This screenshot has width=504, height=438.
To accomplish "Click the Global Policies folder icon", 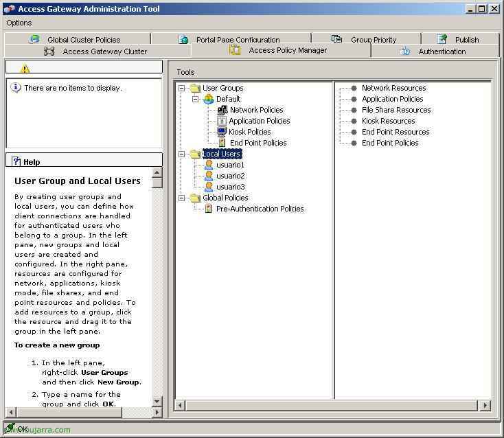I will click(195, 198).
